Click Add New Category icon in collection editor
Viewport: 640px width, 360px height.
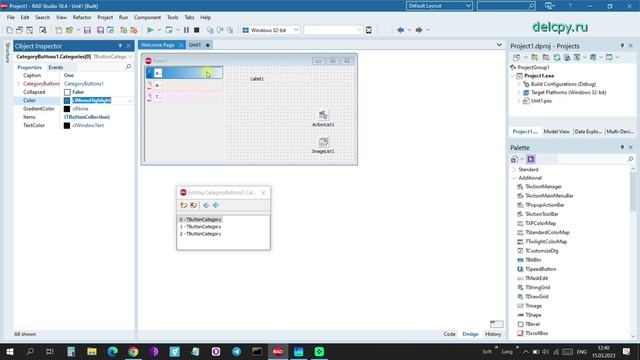click(x=184, y=205)
